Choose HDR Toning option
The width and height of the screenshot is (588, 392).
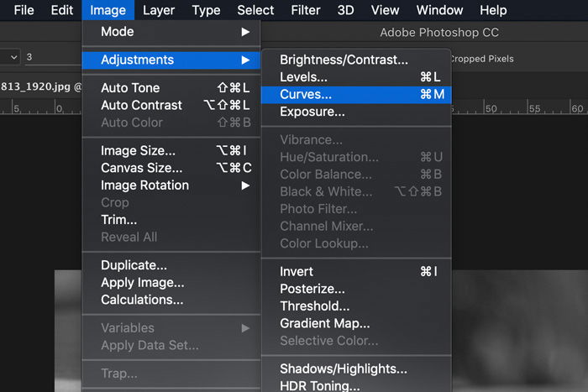[356, 385]
